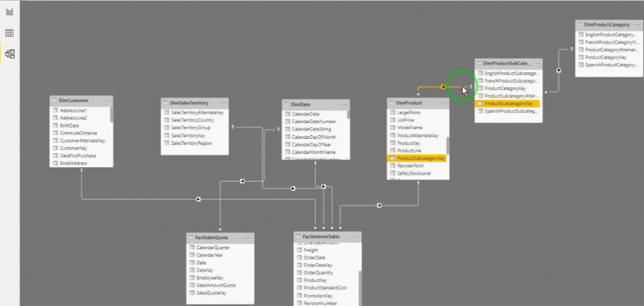Click filter arrow on DimCustomer to FactInternetSales relationship

(199, 200)
